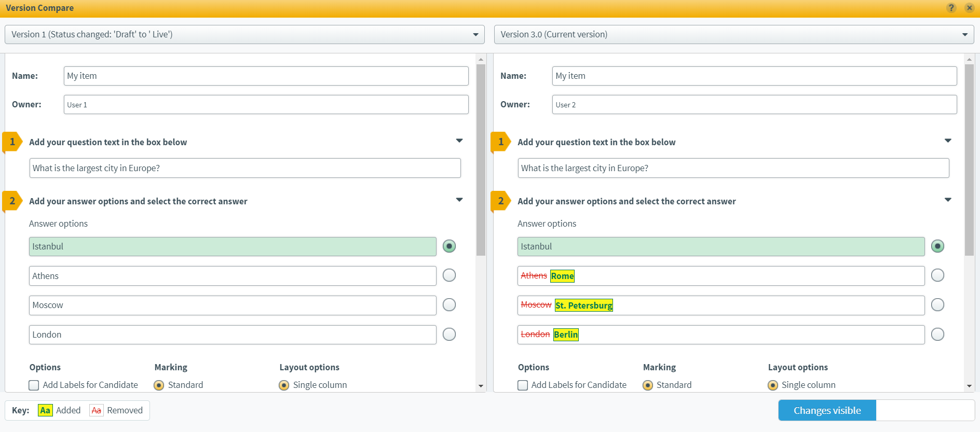This screenshot has width=980, height=432.
Task: Toggle the Changes visible button
Action: tap(827, 410)
